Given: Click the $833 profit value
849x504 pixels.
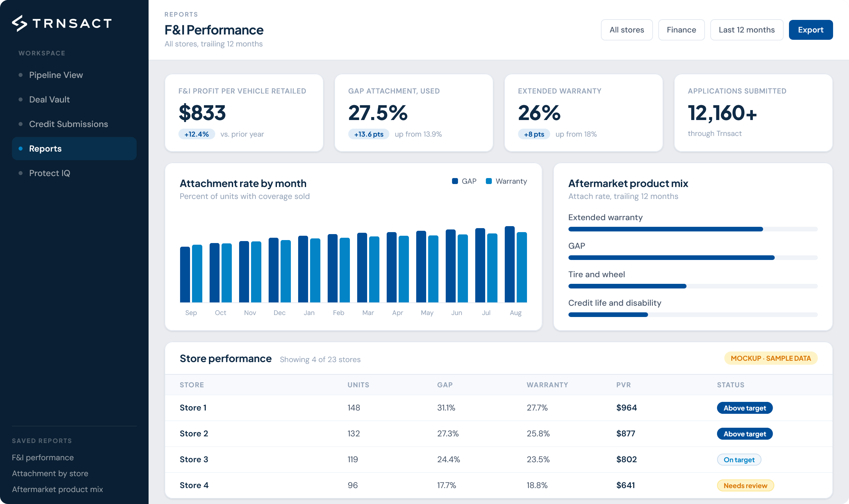Looking at the screenshot, I should pyautogui.click(x=202, y=113).
